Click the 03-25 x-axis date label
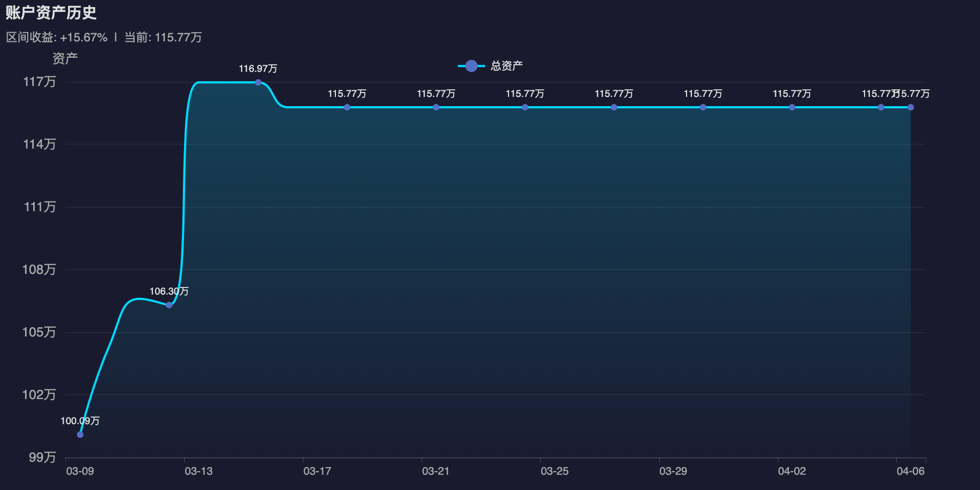Image resolution: width=980 pixels, height=490 pixels. tap(554, 471)
